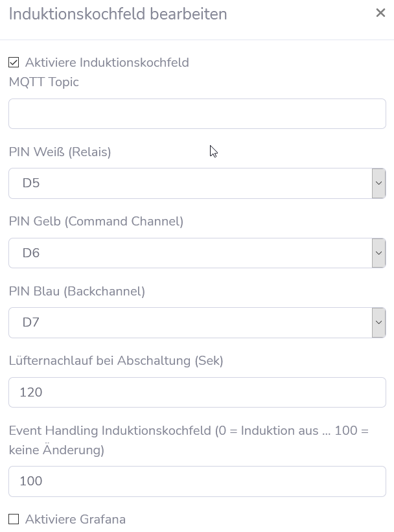This screenshot has height=532, width=394.
Task: Click the Event Handling Induktionskochfeld label
Action: point(110,431)
